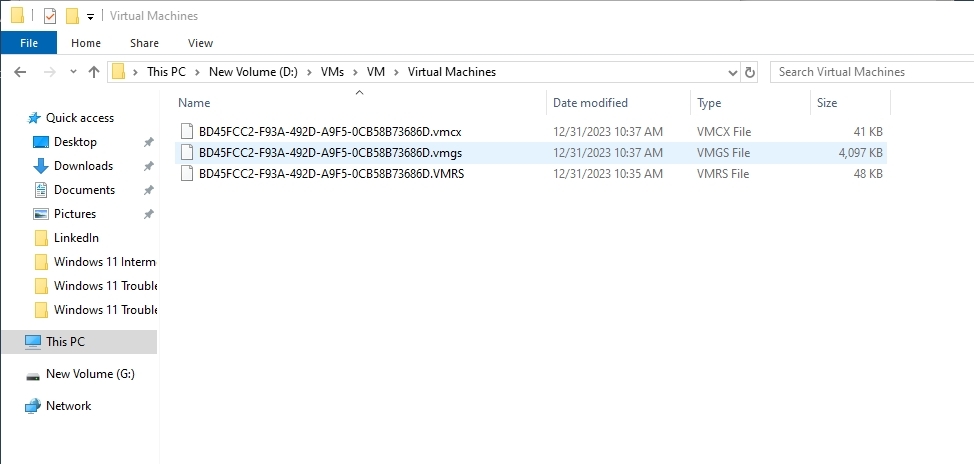
Task: Click the VM breadcrumb segment
Action: point(376,72)
